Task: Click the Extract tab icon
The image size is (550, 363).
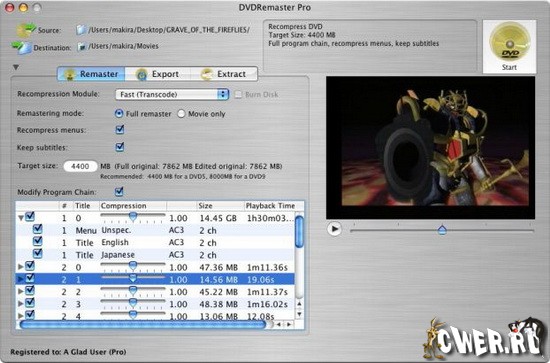Action: (x=207, y=74)
